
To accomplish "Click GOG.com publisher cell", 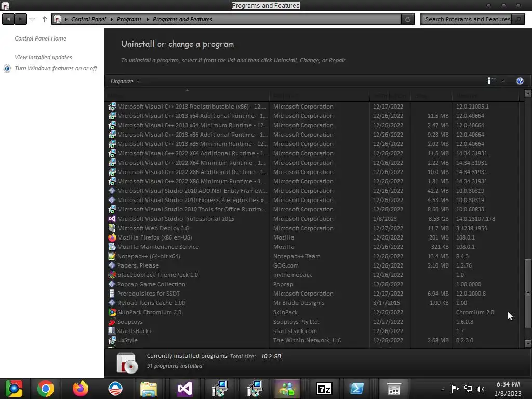I will point(286,265).
